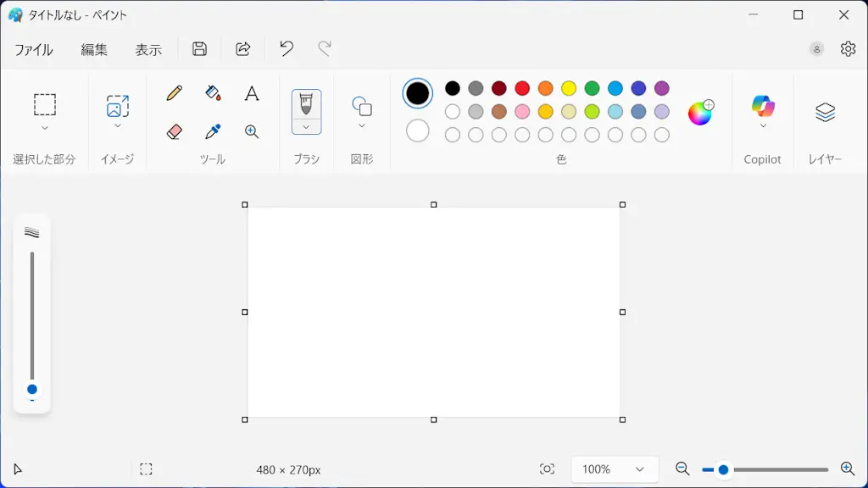The image size is (868, 488).
Task: Select the Text tool
Action: point(252,93)
